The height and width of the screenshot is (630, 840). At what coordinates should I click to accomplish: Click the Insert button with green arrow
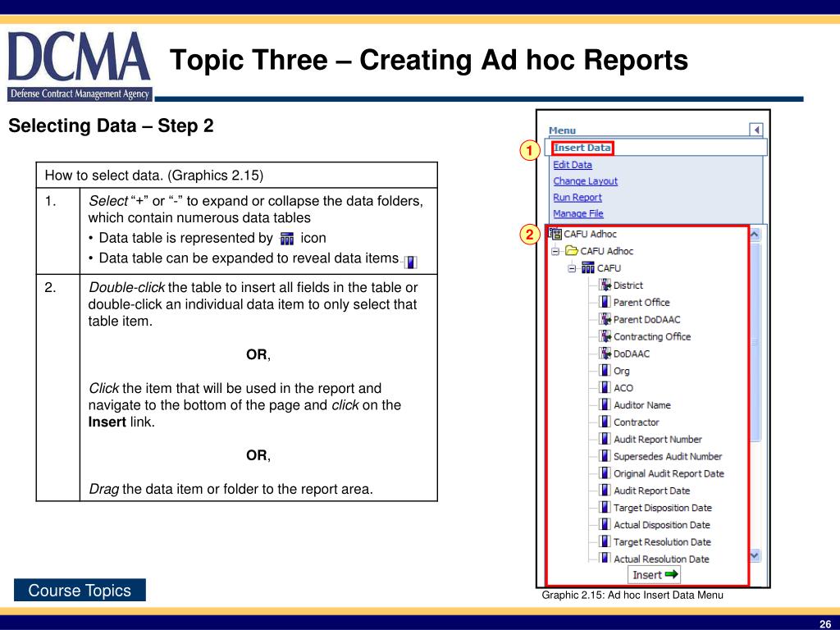click(x=654, y=575)
